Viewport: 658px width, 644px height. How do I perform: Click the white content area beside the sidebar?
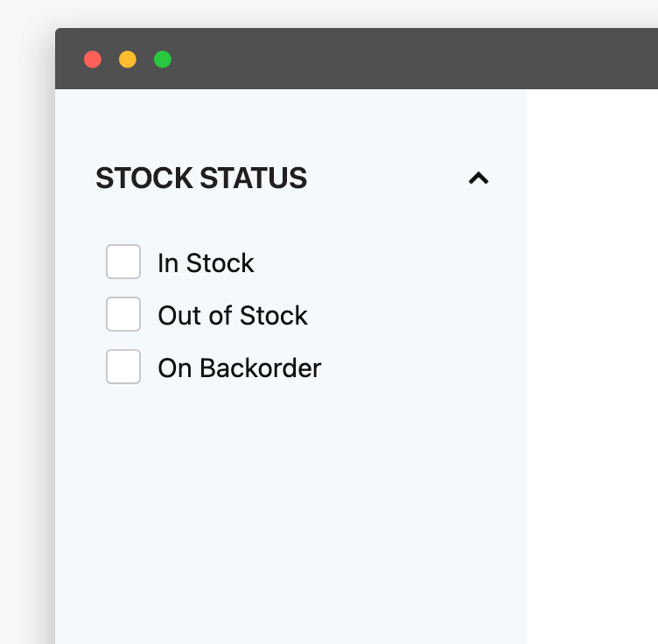coord(591,350)
